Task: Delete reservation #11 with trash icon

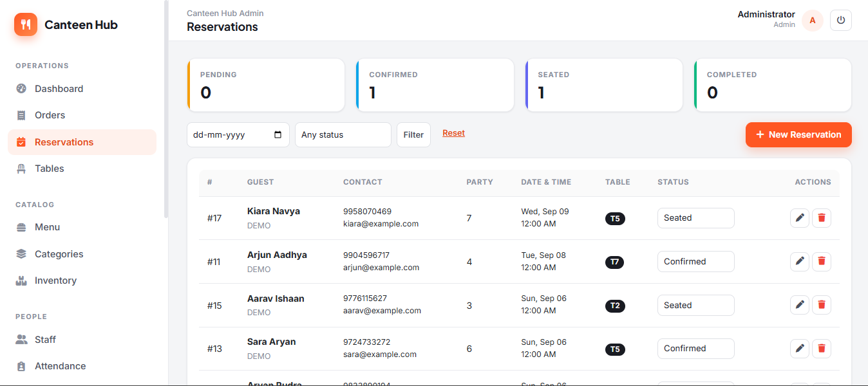Action: click(822, 262)
